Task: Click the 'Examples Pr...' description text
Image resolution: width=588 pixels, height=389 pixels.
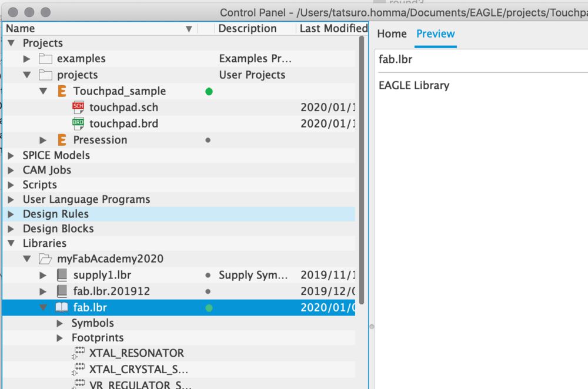Action: pos(255,59)
